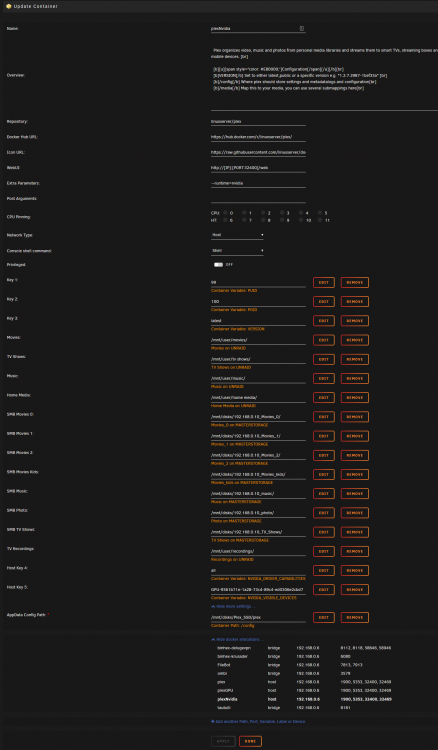Edit the Host Key 4 variable
The image size is (438, 750).
click(x=324, y=570)
